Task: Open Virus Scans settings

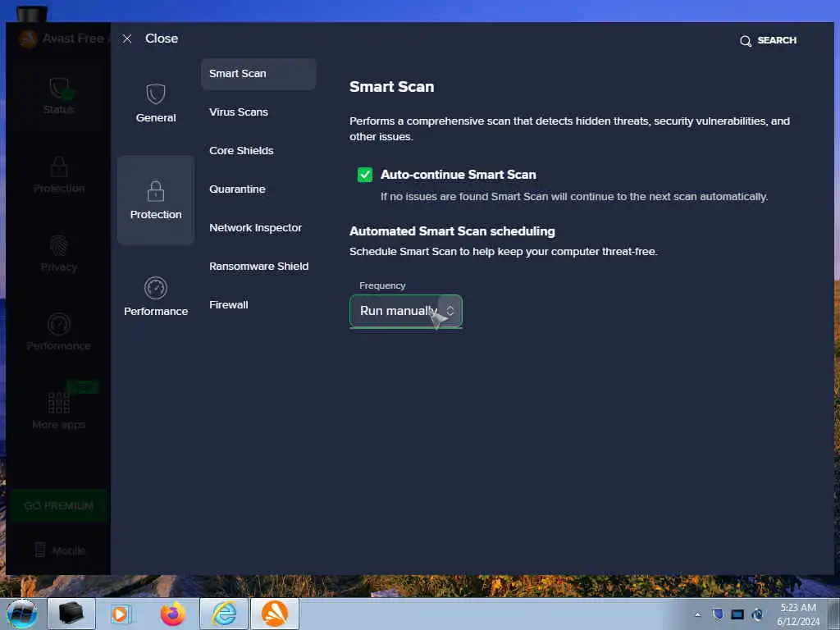Action: pyautogui.click(x=239, y=112)
